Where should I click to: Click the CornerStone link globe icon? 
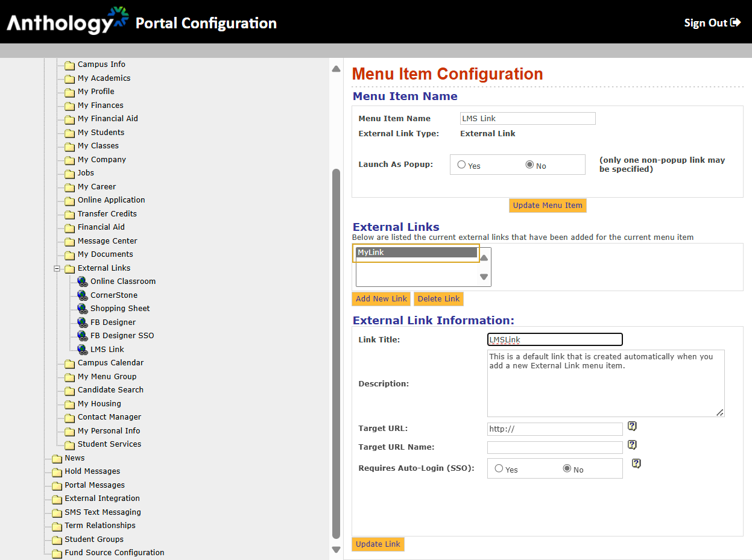pos(82,295)
